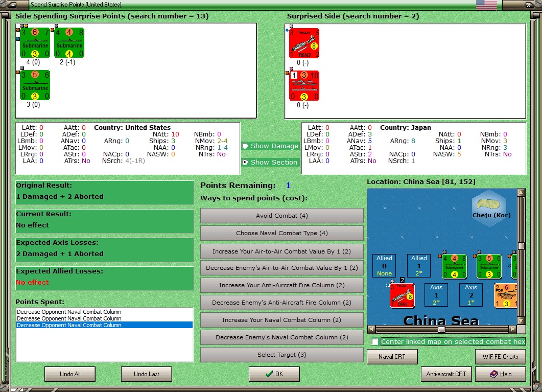Click Avoid Combat (4) button
The height and width of the screenshot is (392, 542).
pos(281,216)
